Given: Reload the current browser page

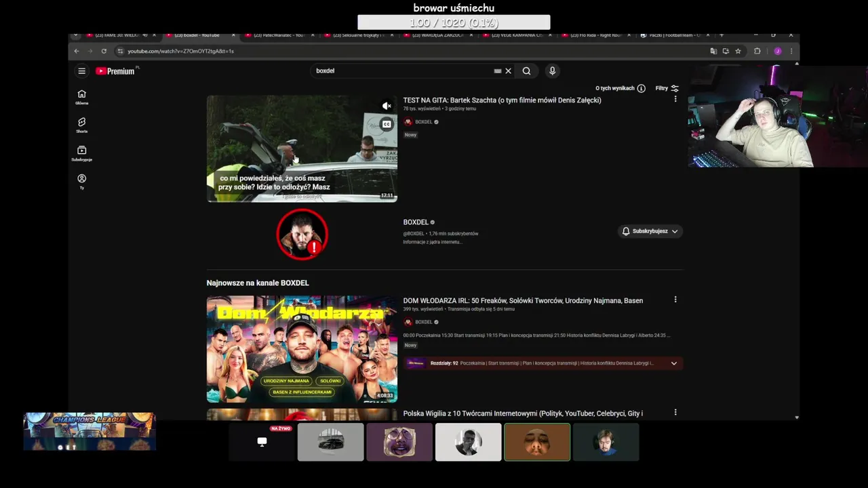Looking at the screenshot, I should (x=104, y=51).
